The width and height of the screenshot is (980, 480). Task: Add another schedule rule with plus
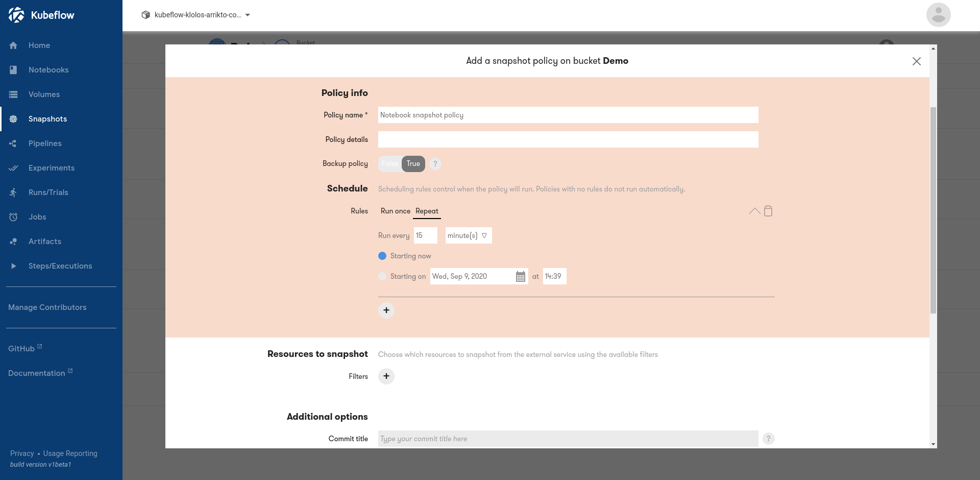[386, 310]
